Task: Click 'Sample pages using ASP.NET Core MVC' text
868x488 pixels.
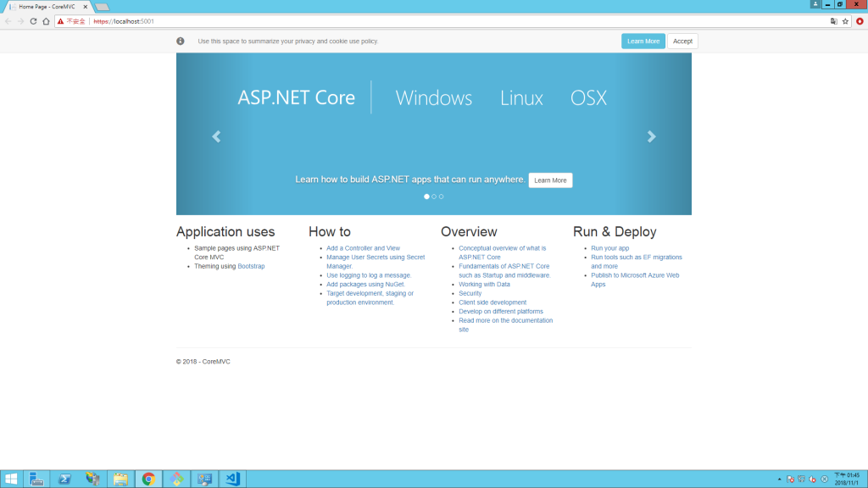Action: point(237,252)
